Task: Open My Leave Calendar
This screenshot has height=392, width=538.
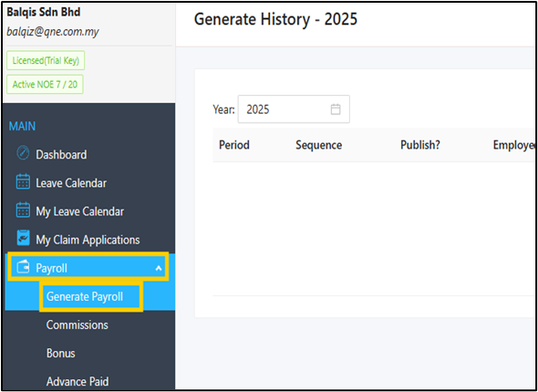Action: pos(80,211)
